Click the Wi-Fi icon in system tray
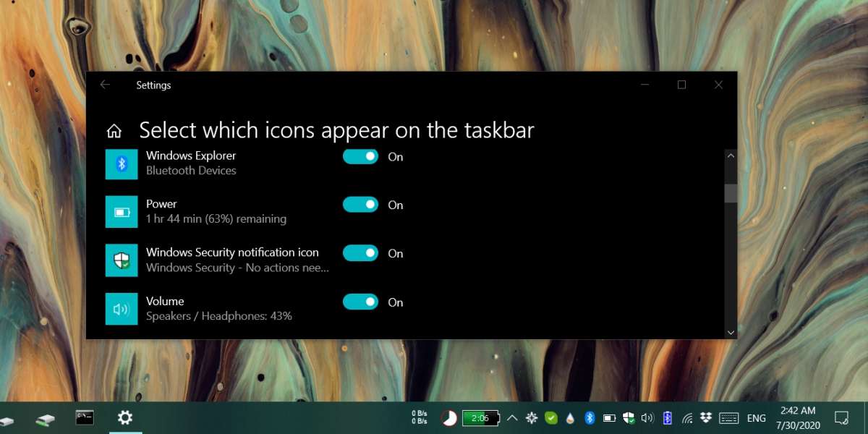 pos(687,417)
